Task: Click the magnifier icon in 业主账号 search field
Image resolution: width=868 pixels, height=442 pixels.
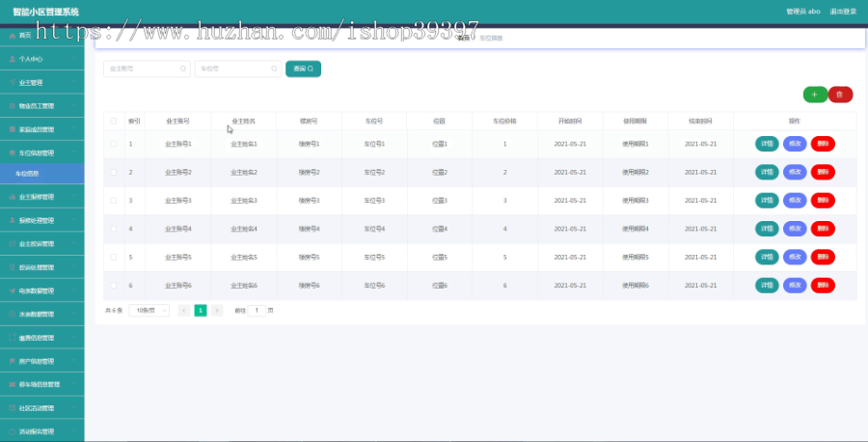Action: (183, 69)
